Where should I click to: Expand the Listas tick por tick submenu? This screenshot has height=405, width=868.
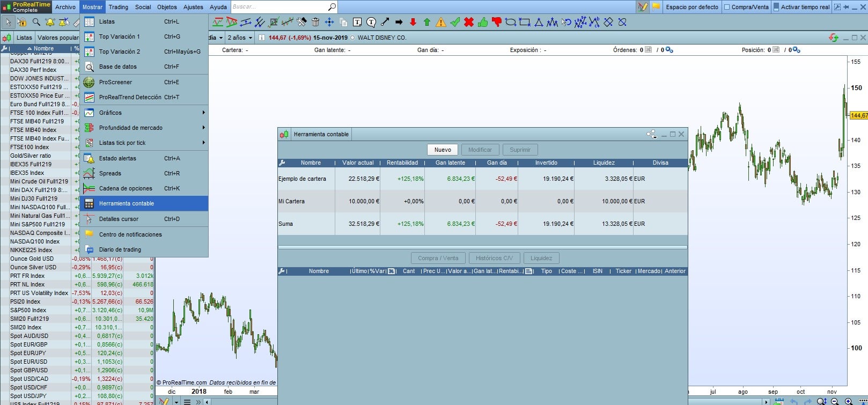tap(144, 143)
